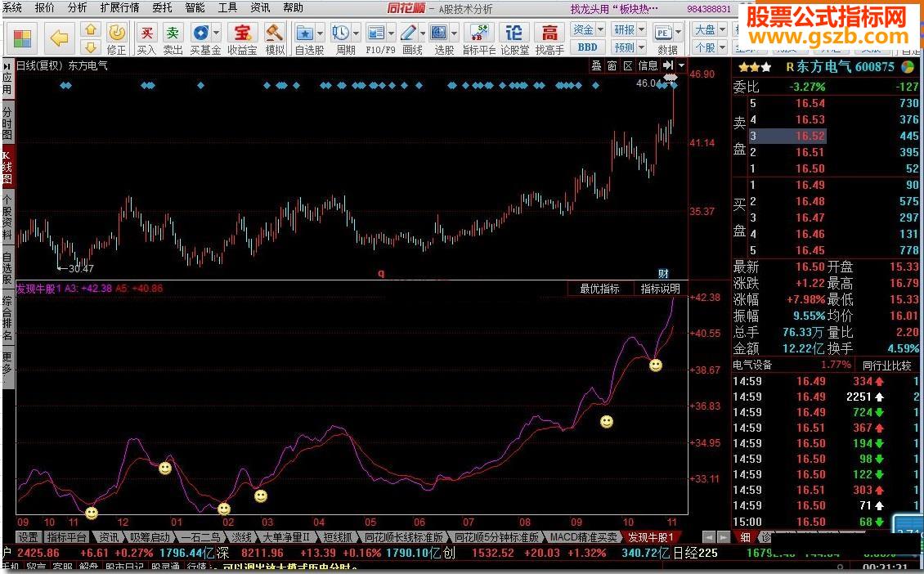924x574 pixels.
Task: Switch to K线图 in left sidebar
Action: click(x=7, y=168)
